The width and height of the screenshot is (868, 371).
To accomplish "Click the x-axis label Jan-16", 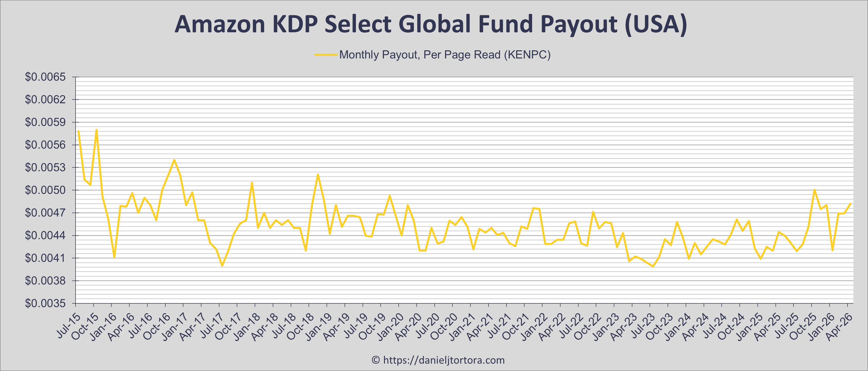I will 103,327.
